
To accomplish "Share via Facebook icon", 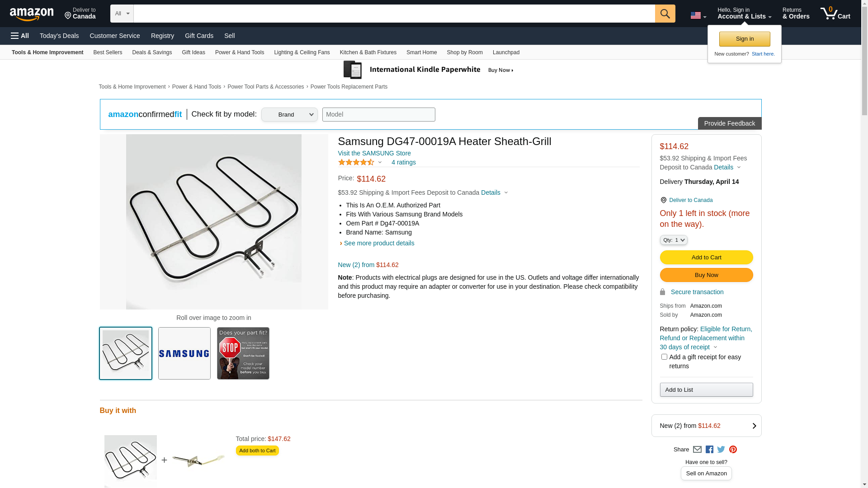I will pyautogui.click(x=709, y=450).
